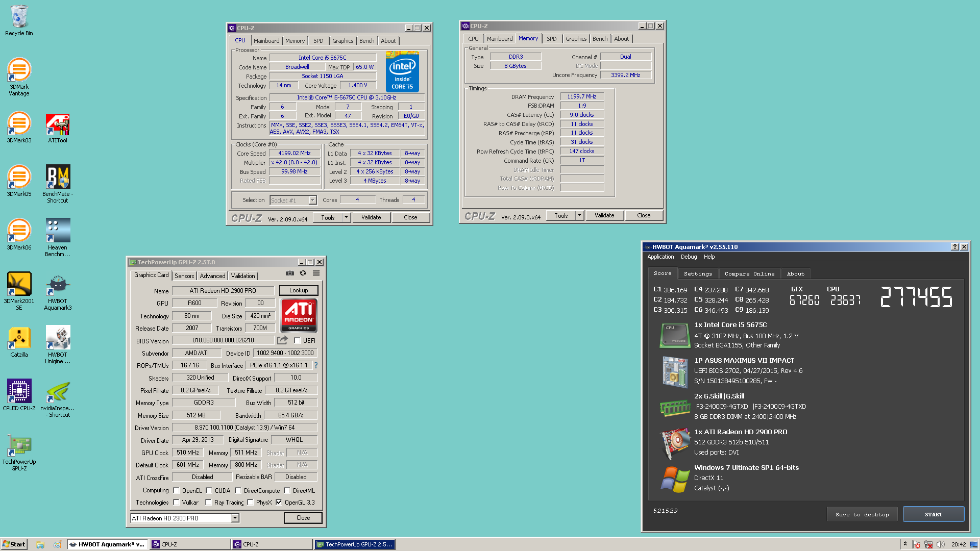
Task: Click Lookup button in GPU-Z
Action: (299, 290)
